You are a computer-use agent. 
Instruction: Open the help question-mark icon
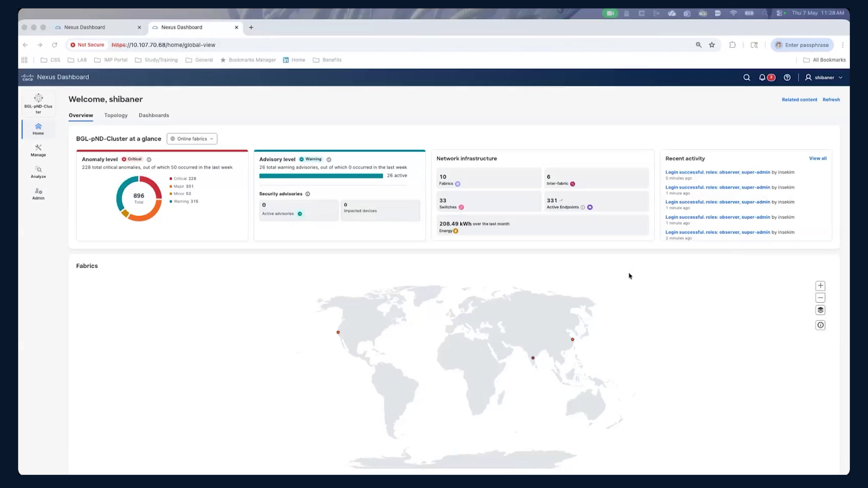pyautogui.click(x=787, y=77)
